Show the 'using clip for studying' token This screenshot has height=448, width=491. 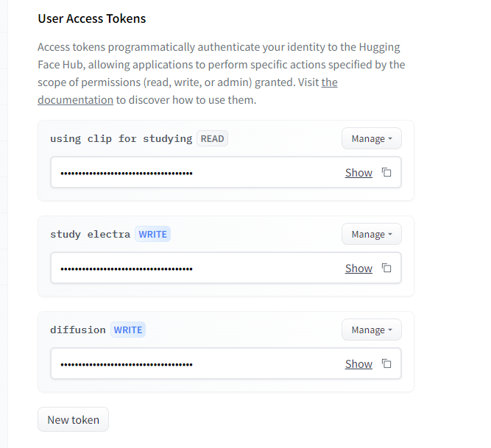[358, 173]
